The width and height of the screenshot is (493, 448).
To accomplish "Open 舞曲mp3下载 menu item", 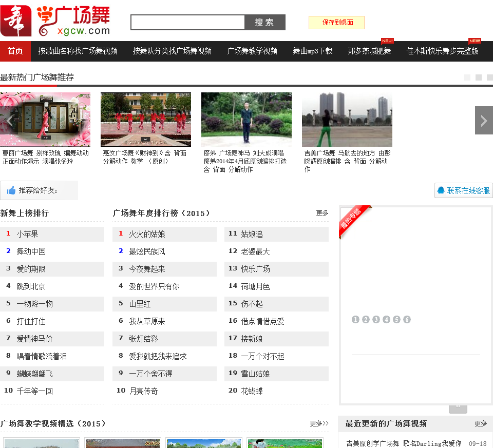I will coord(313,51).
